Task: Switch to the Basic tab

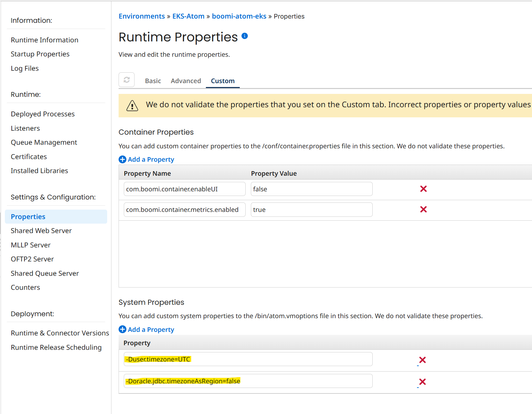Action: [x=153, y=81]
